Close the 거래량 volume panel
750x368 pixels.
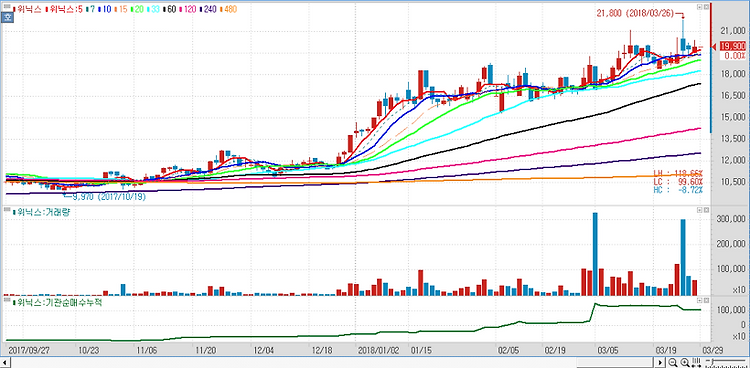pyautogui.click(x=705, y=211)
